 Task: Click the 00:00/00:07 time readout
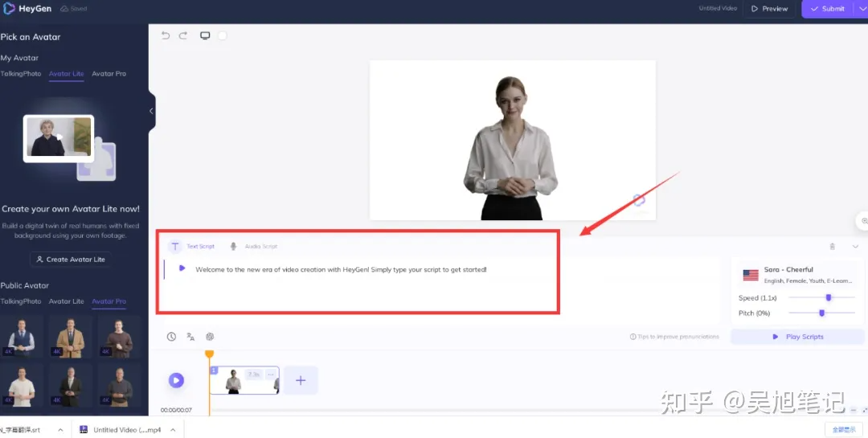coord(176,411)
